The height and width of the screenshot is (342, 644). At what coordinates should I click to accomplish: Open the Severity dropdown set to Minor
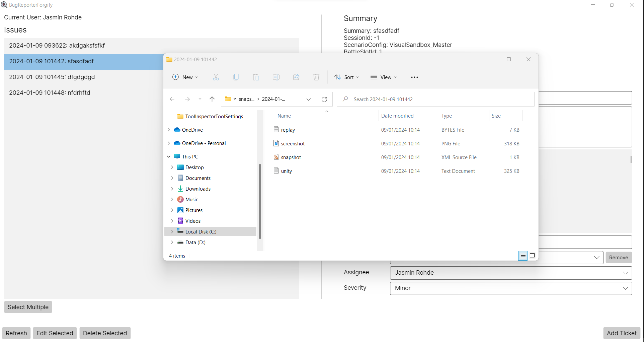(x=511, y=288)
